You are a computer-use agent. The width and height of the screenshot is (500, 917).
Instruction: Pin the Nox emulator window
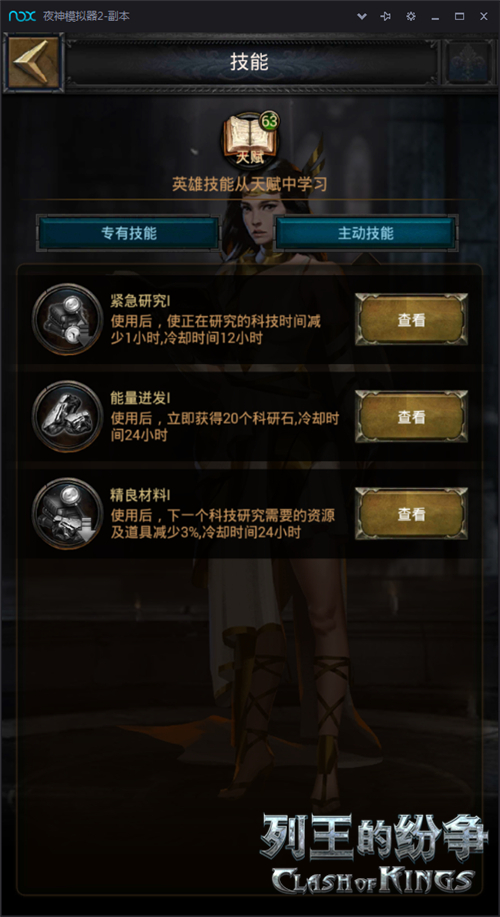click(386, 16)
